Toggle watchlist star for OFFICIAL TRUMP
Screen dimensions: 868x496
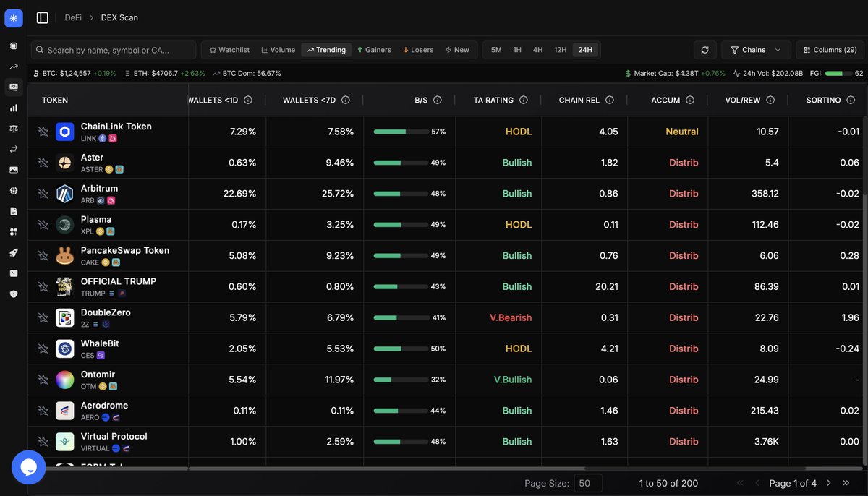coord(43,287)
